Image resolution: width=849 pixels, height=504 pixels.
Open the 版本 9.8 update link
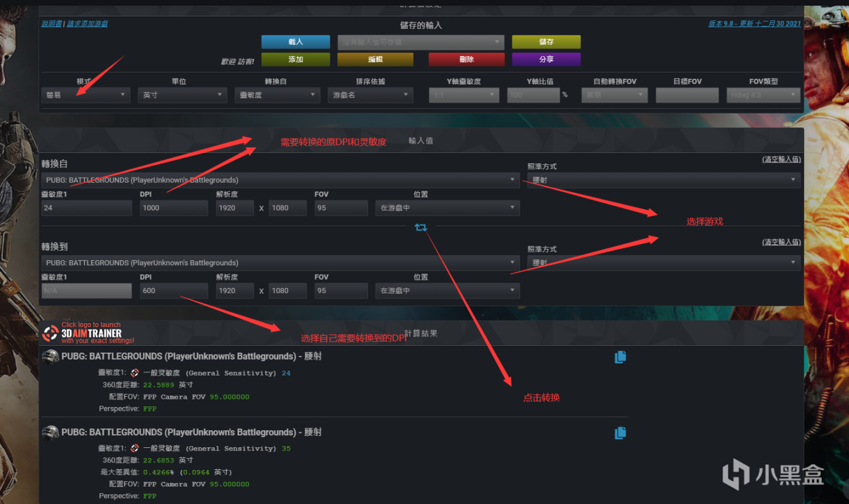754,23
